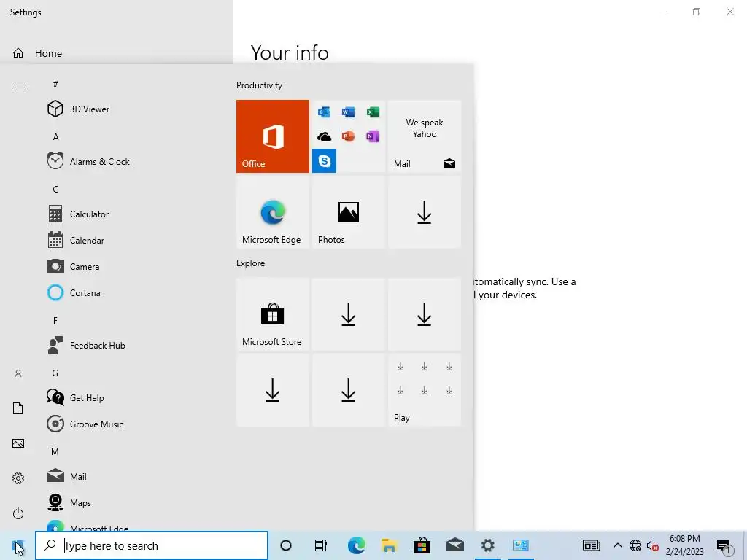Viewport: 747px width, 560px height.
Task: Open OneDrive icon in the Office group tile
Action: point(324,136)
